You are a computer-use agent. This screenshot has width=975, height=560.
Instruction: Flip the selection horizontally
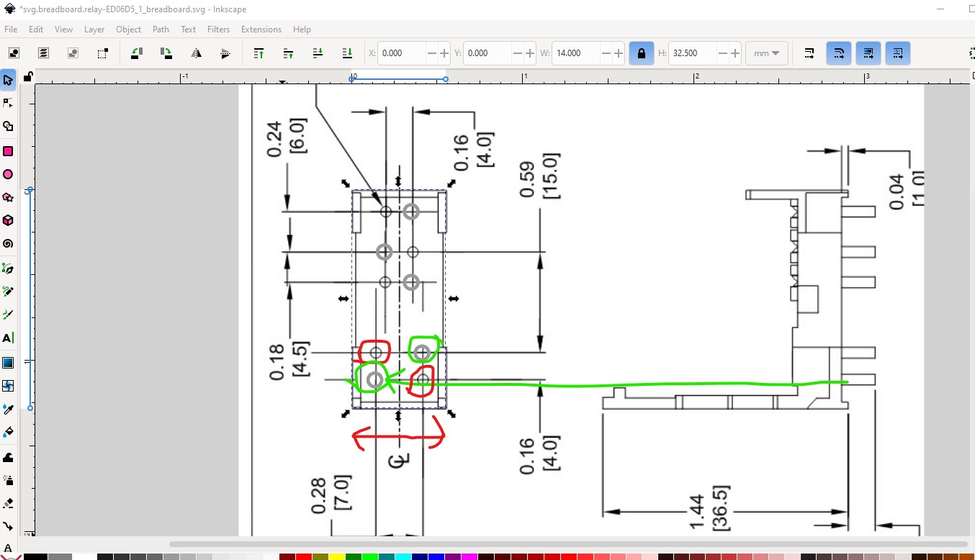click(x=196, y=53)
